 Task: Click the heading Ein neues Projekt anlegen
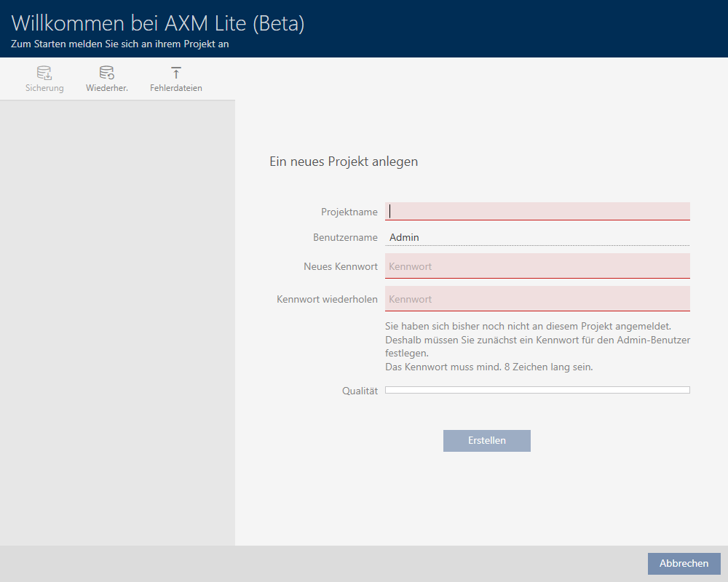[x=344, y=162]
